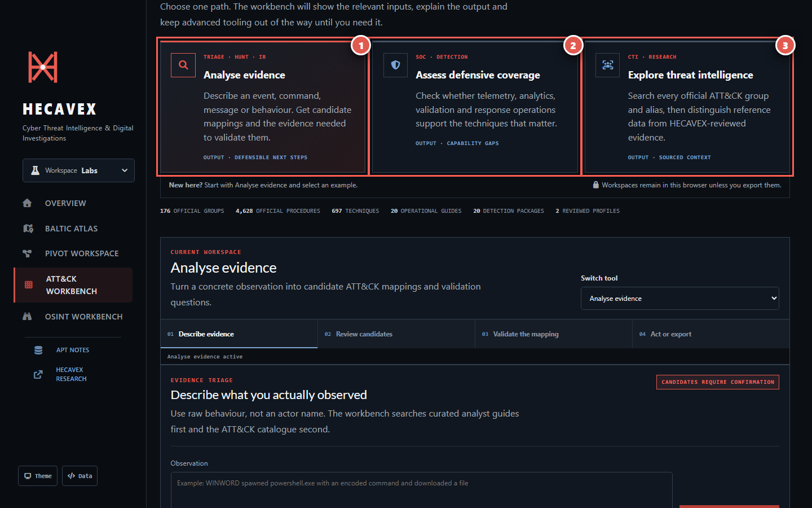Click the OSINT Workbench binoculars icon
The height and width of the screenshot is (508, 812).
[x=27, y=317]
